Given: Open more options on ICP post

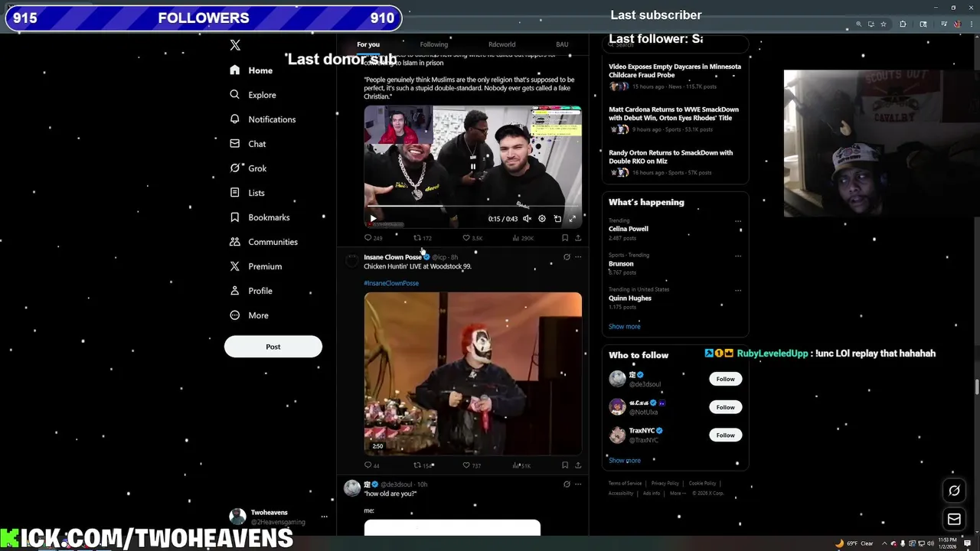Looking at the screenshot, I should point(578,257).
